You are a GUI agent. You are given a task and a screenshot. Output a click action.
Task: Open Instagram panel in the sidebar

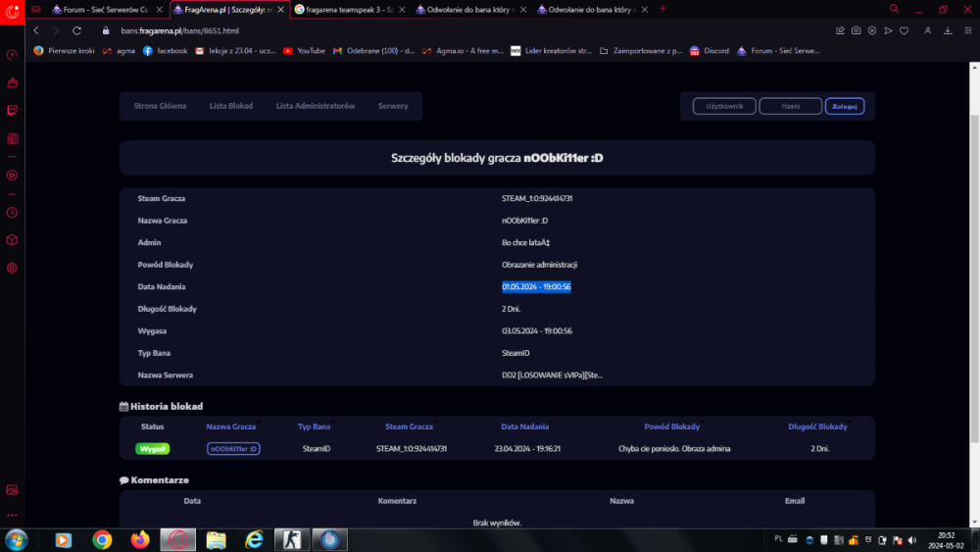click(x=12, y=139)
